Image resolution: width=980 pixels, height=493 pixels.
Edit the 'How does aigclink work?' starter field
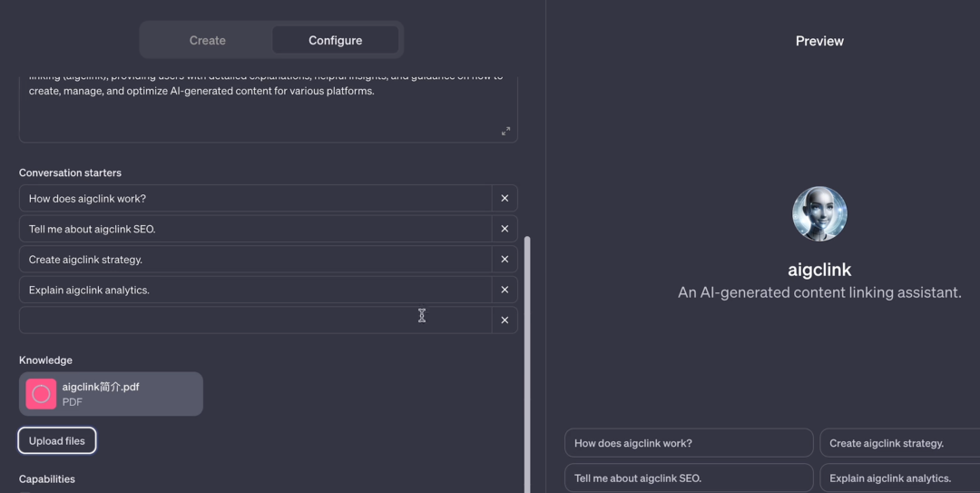point(256,198)
